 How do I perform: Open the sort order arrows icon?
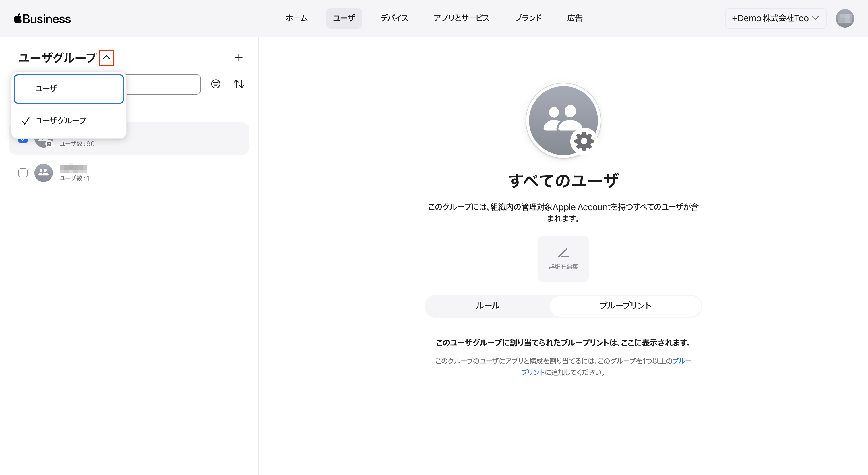(239, 84)
